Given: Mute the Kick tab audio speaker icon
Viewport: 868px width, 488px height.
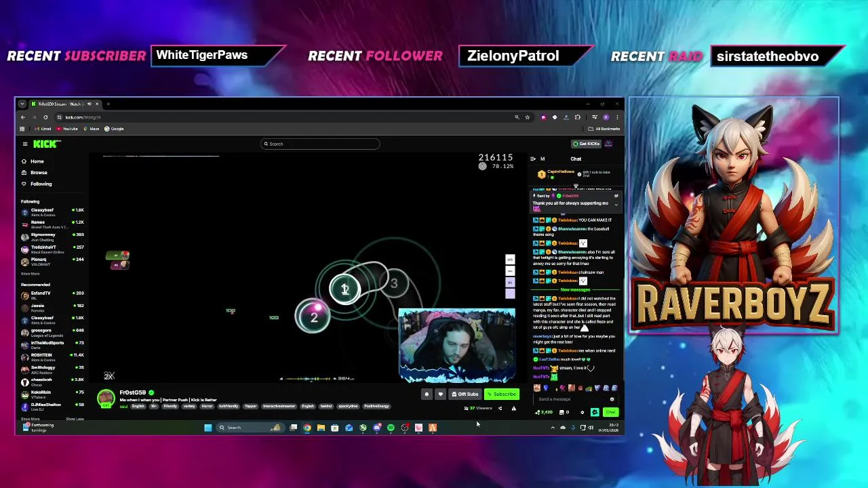Looking at the screenshot, I should [x=90, y=104].
